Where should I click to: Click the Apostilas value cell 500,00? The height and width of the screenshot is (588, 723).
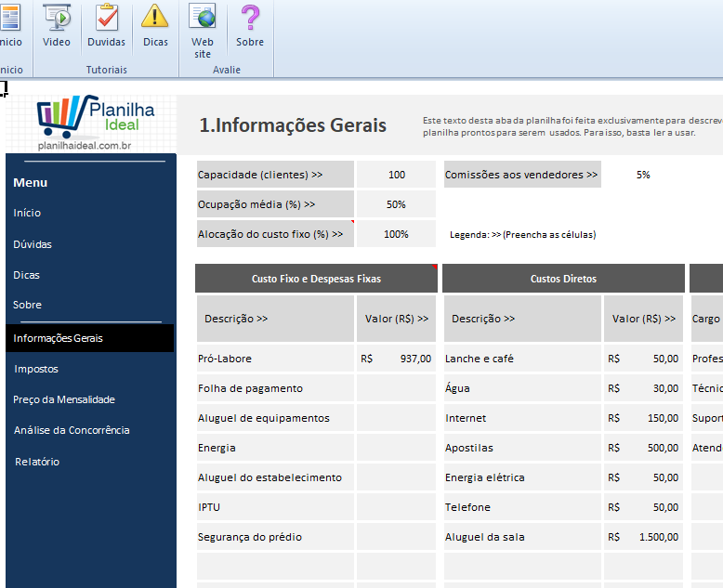(643, 448)
